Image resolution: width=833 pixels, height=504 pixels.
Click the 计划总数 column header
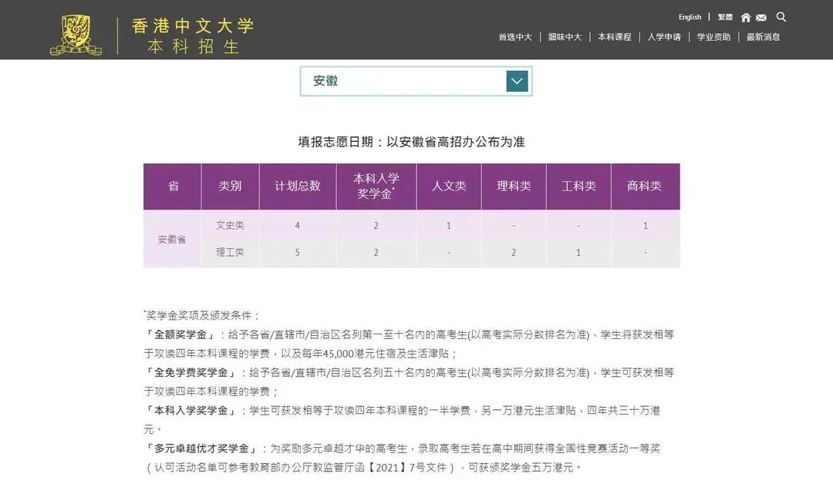(x=298, y=186)
